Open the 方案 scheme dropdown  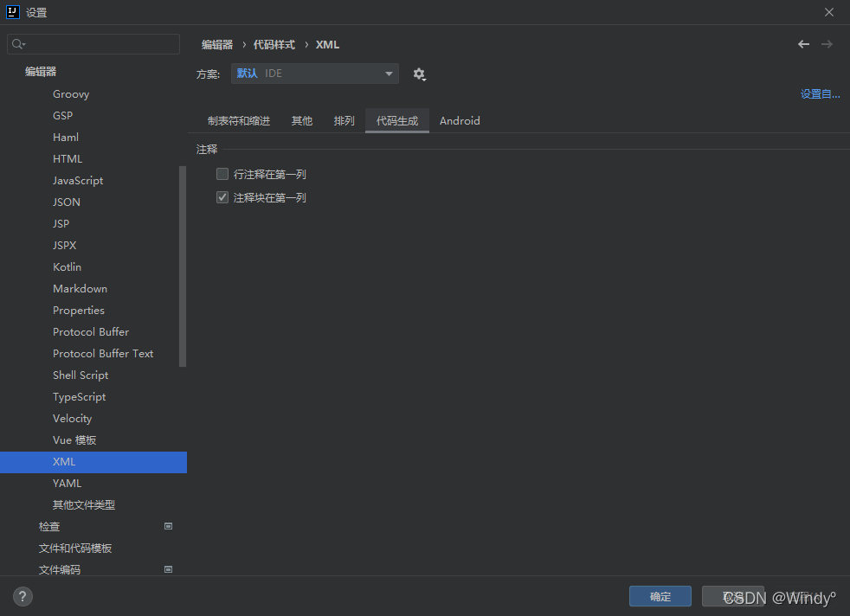(x=315, y=74)
